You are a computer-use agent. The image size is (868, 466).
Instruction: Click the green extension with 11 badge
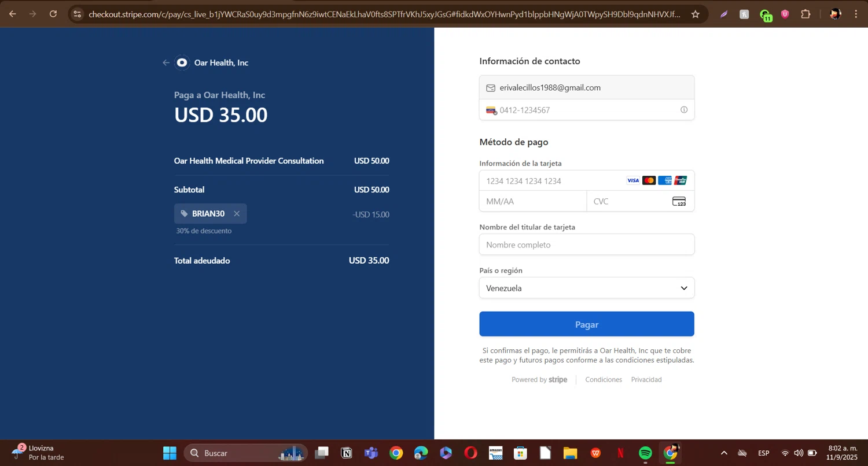pyautogui.click(x=765, y=15)
